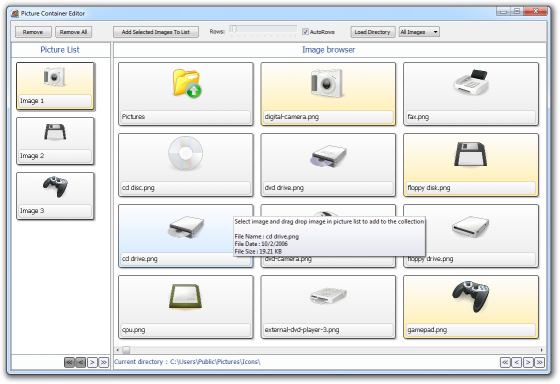Screen dimensions: 560x384
Task: Click the cpu.png file name
Action: (133, 330)
